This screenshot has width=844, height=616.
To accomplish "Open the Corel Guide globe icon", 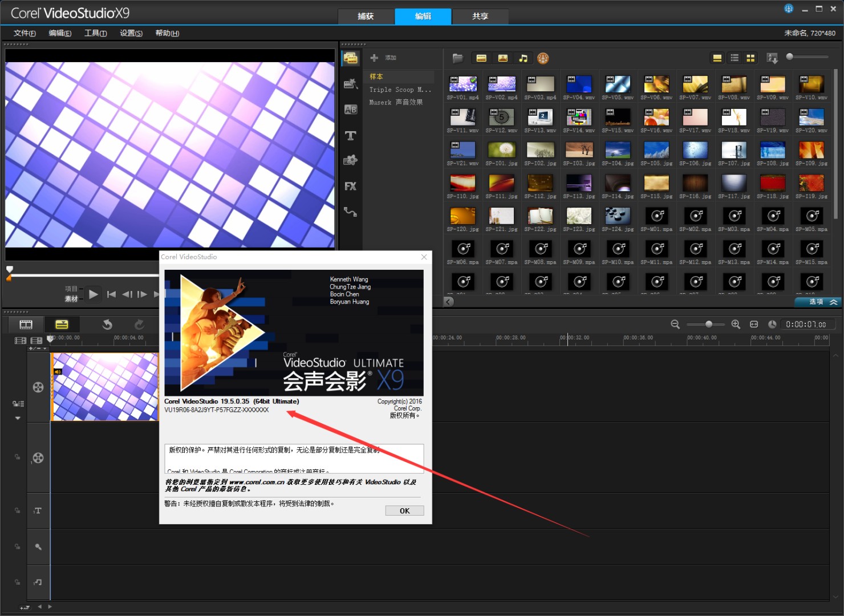I will click(x=789, y=8).
